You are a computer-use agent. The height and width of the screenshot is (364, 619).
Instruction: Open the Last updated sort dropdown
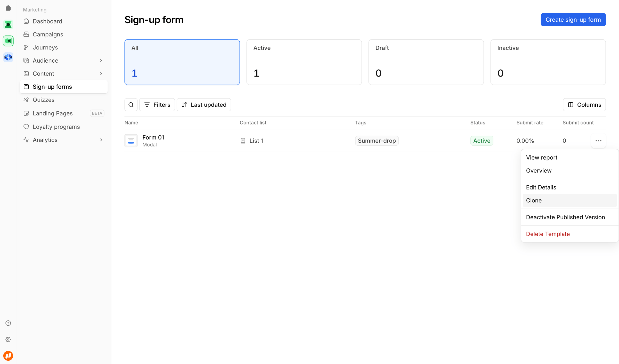point(204,105)
